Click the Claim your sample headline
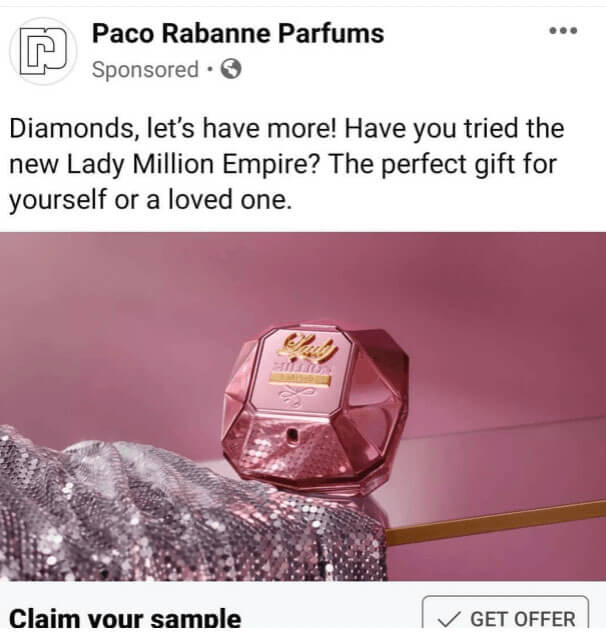This screenshot has width=606, height=634. point(125,619)
